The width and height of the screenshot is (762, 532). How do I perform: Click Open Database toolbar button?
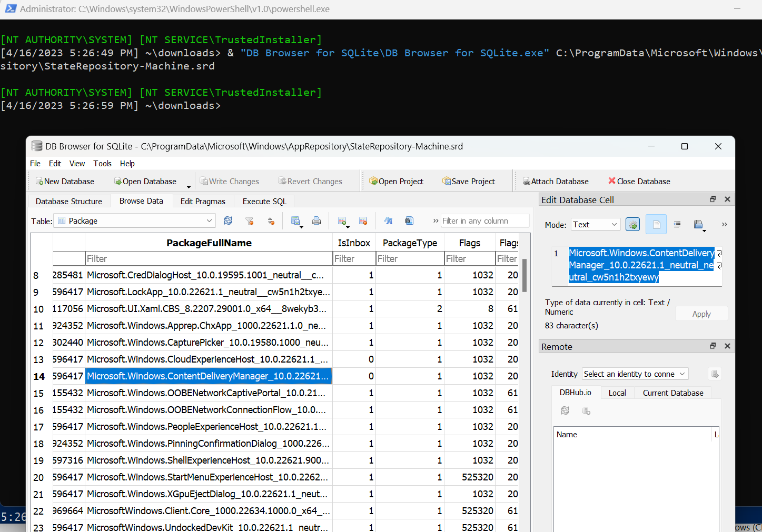tap(145, 182)
